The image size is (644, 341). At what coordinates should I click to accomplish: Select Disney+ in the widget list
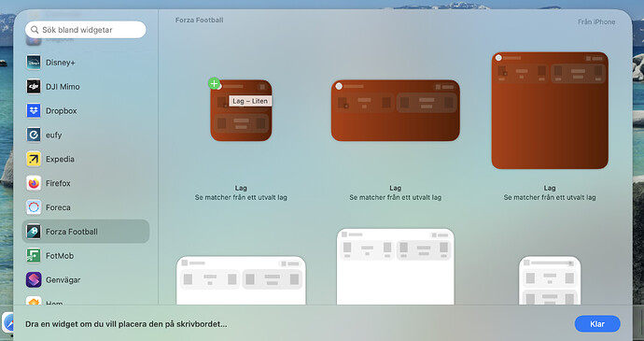(86, 63)
